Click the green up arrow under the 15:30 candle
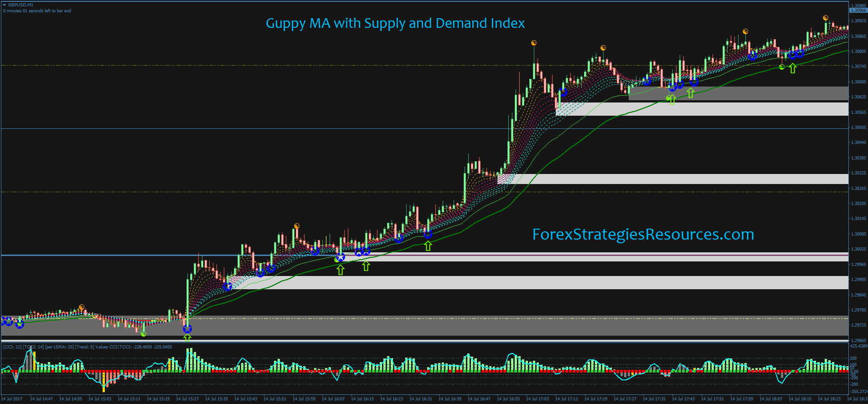868x404 pixels. tap(187, 338)
